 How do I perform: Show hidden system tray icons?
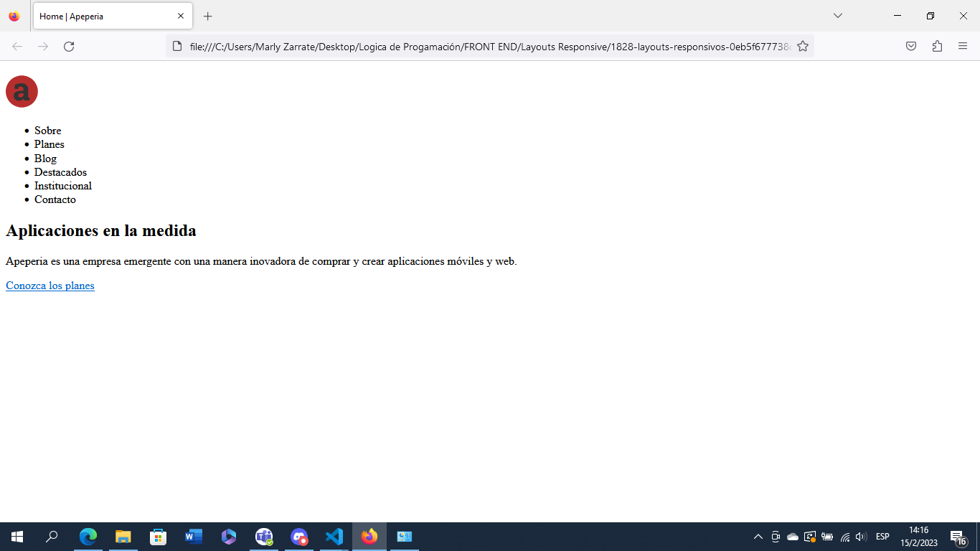[x=758, y=537]
